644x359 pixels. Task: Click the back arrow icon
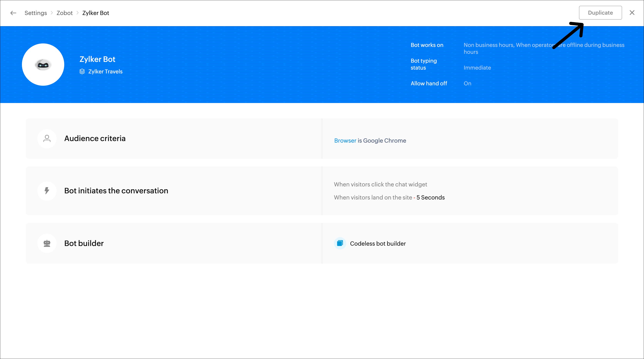(x=13, y=13)
